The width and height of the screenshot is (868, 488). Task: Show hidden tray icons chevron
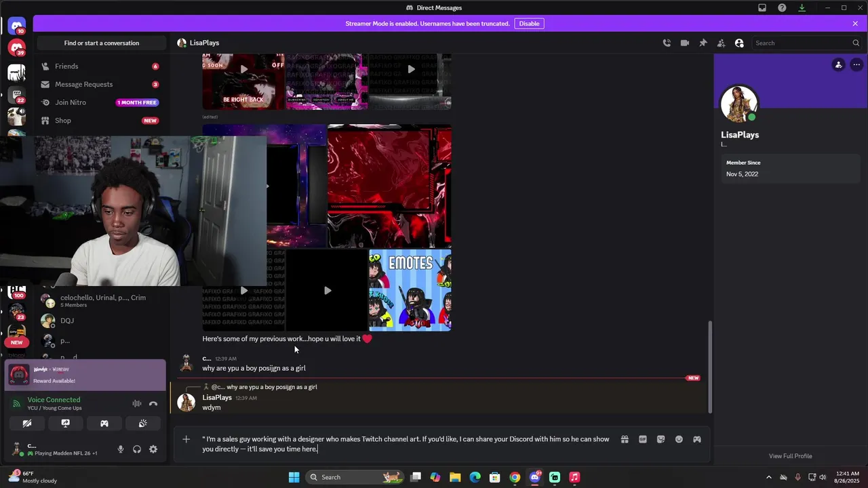(x=768, y=477)
